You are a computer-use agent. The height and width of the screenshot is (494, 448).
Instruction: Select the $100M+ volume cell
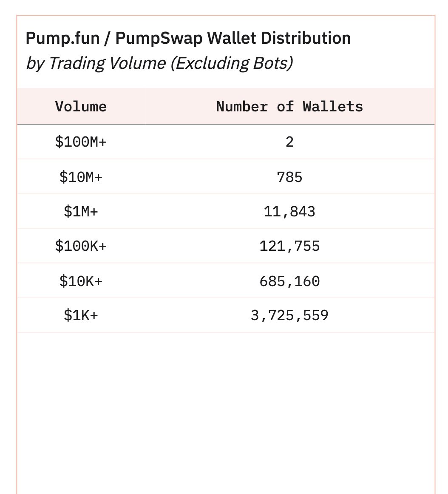point(81,142)
